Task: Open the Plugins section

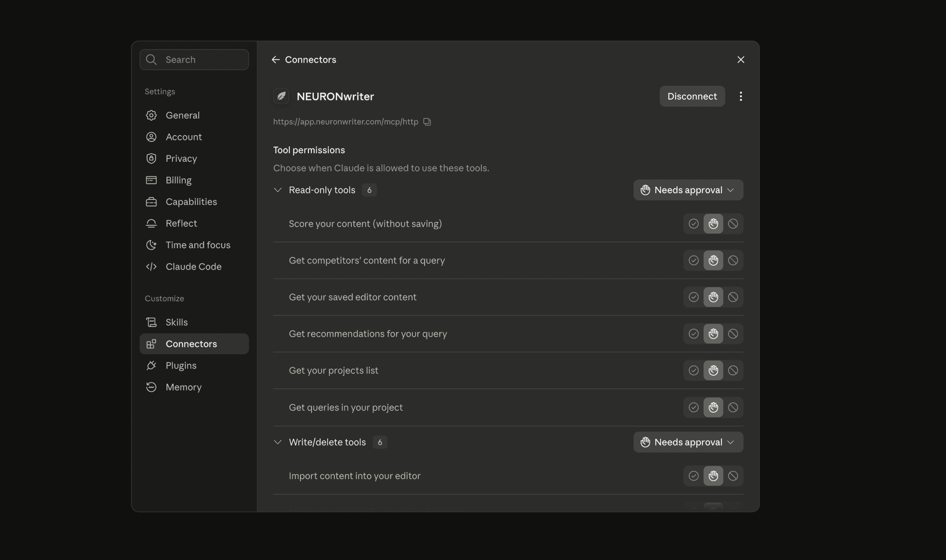Action: click(x=194, y=365)
